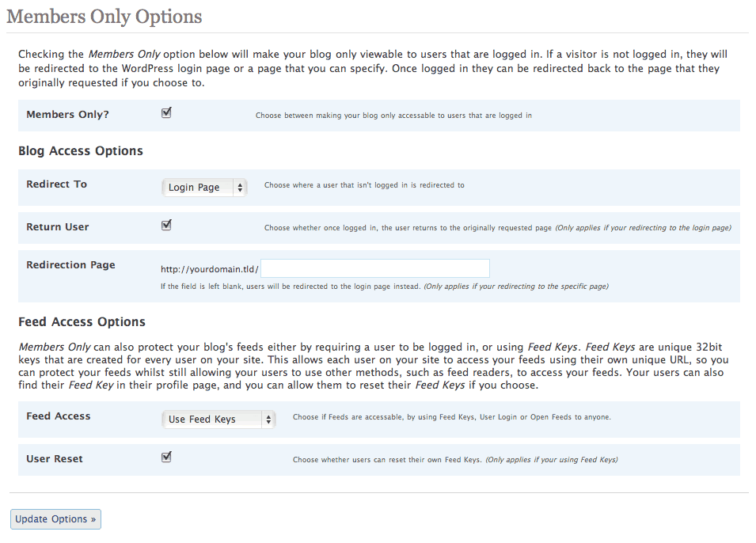Viewport: 756px width, 543px height.
Task: Click the Redirect To label
Action: [56, 184]
